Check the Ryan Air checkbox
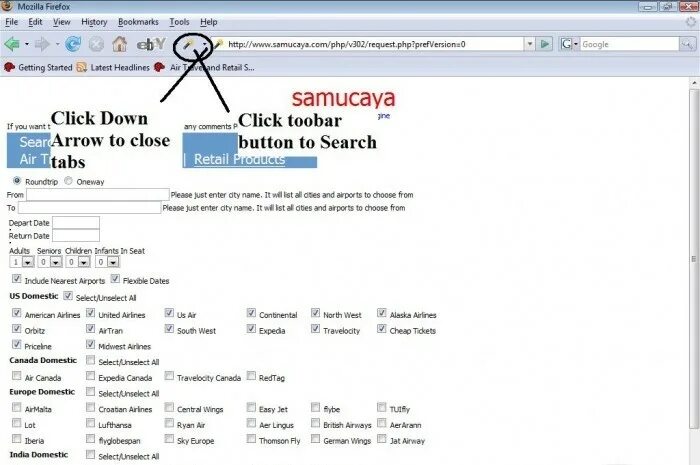 pos(169,423)
